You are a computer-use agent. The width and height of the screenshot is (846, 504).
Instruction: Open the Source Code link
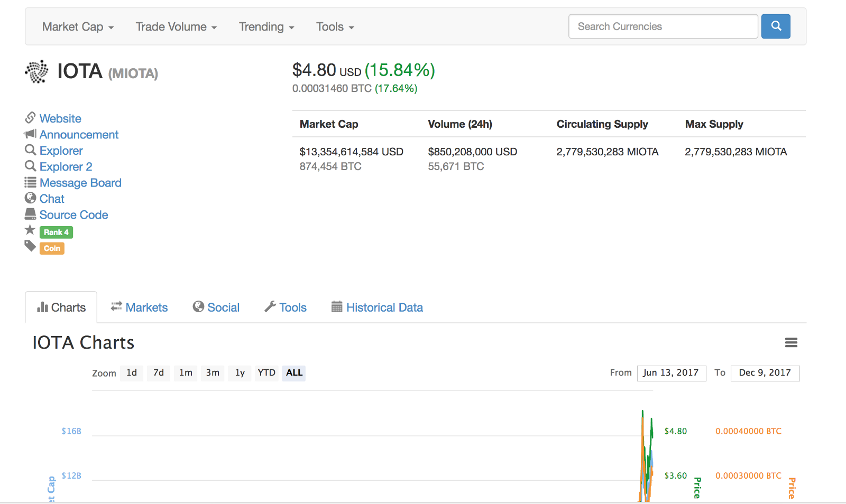coord(74,214)
